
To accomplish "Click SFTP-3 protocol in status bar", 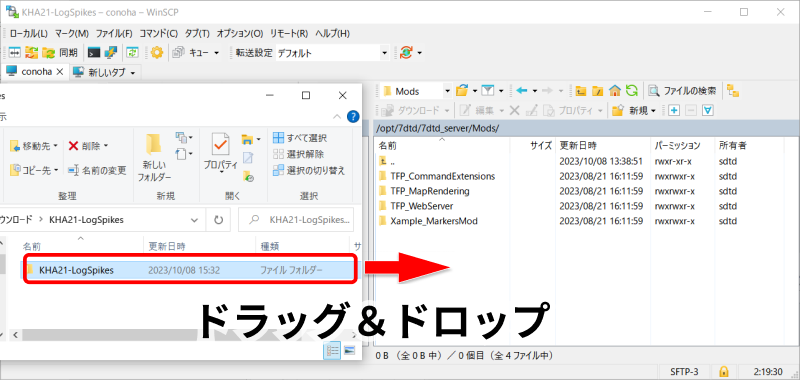I will coord(684,371).
